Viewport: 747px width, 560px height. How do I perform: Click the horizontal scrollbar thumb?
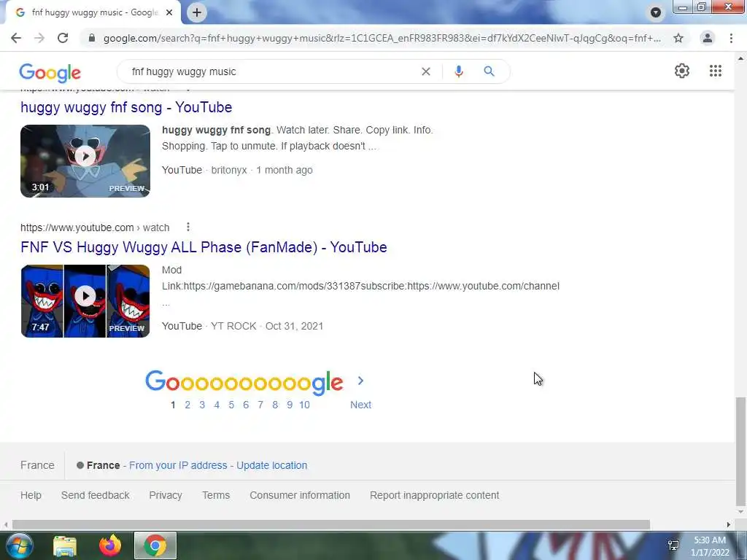[331, 525]
